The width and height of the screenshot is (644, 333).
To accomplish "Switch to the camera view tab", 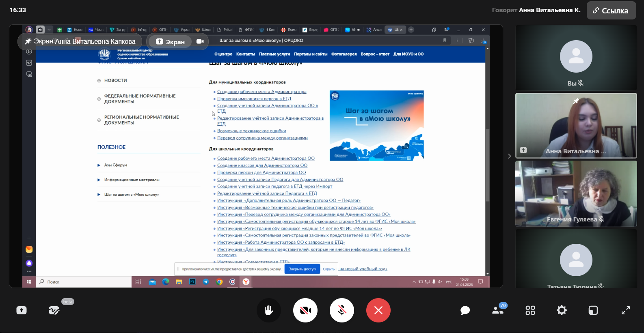I will coord(200,41).
